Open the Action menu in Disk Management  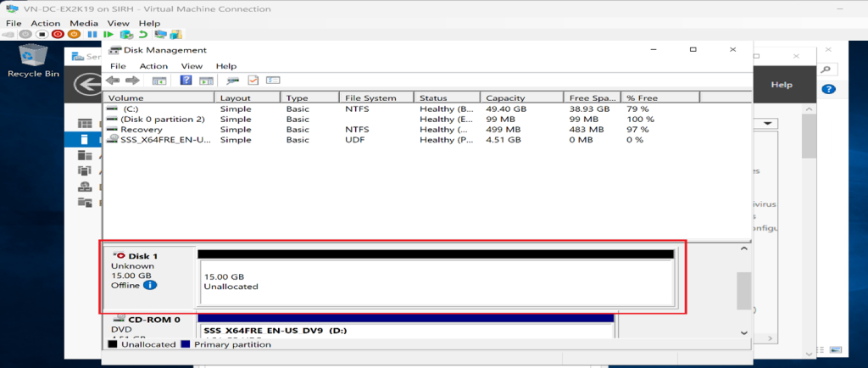pyautogui.click(x=153, y=66)
